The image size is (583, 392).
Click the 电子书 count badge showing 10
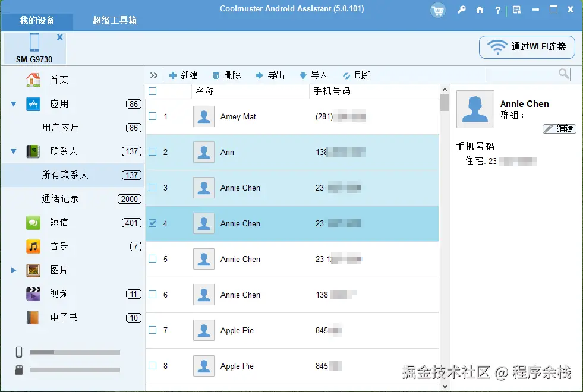click(x=134, y=318)
